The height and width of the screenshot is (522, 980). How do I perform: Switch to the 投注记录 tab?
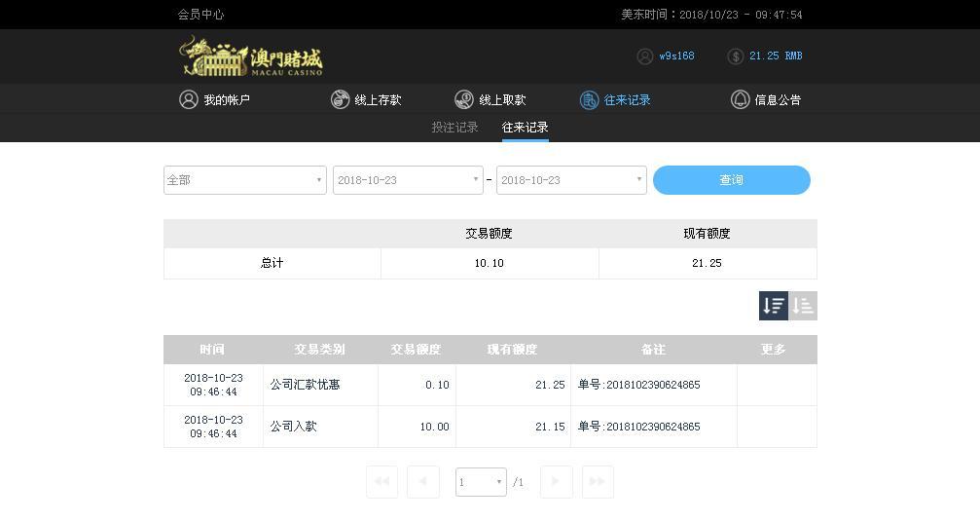click(454, 128)
